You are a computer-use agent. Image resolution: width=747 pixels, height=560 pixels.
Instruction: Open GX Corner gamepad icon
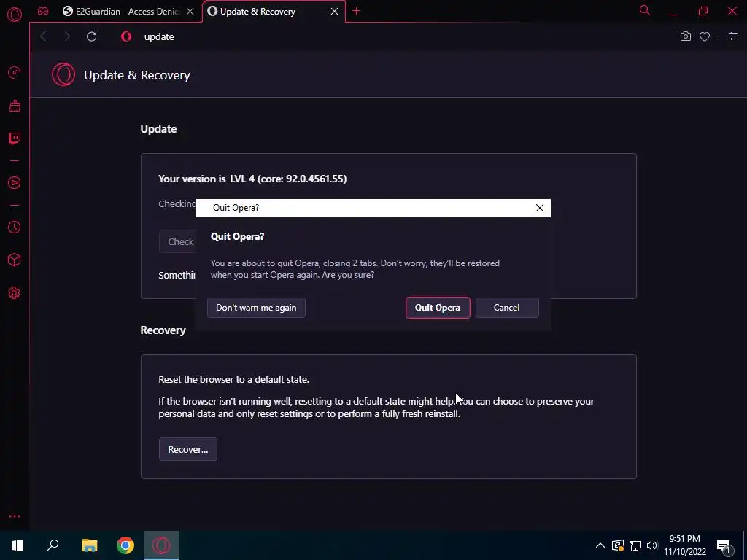[x=43, y=11]
